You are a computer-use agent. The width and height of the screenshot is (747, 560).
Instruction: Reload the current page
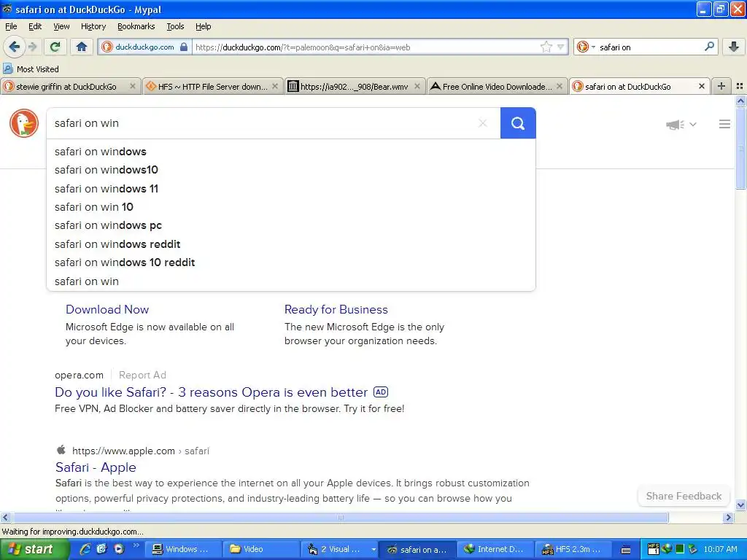[55, 47]
